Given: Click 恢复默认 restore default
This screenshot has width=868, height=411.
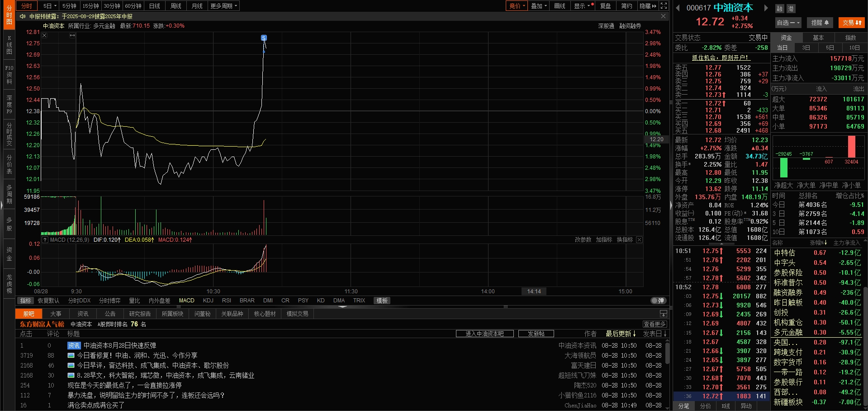Looking at the screenshot, I should 48,301.
